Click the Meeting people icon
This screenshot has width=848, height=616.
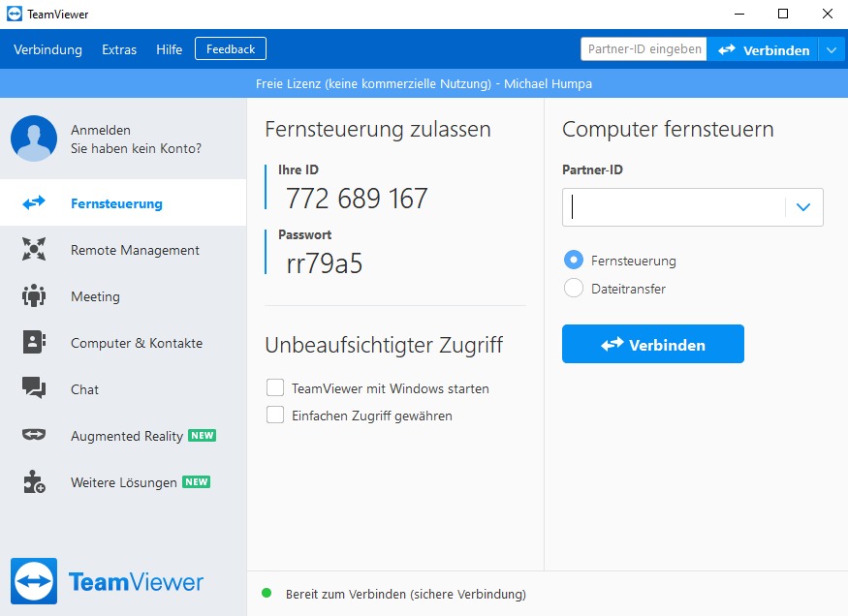tap(34, 295)
